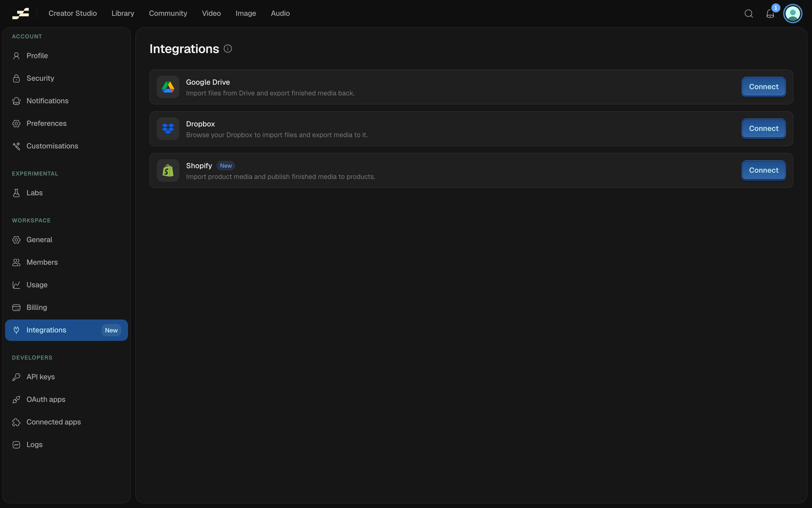Open Community in top navigation
This screenshot has height=508, width=812.
168,14
